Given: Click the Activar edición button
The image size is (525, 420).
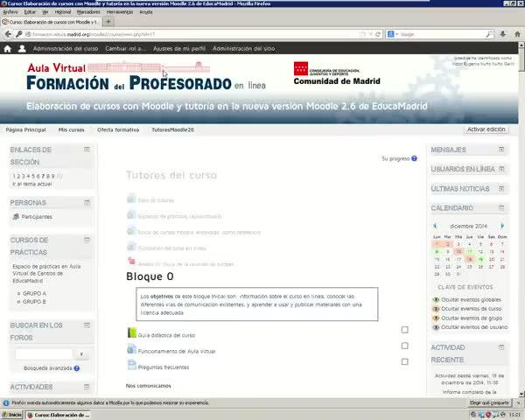Looking at the screenshot, I should (x=486, y=129).
